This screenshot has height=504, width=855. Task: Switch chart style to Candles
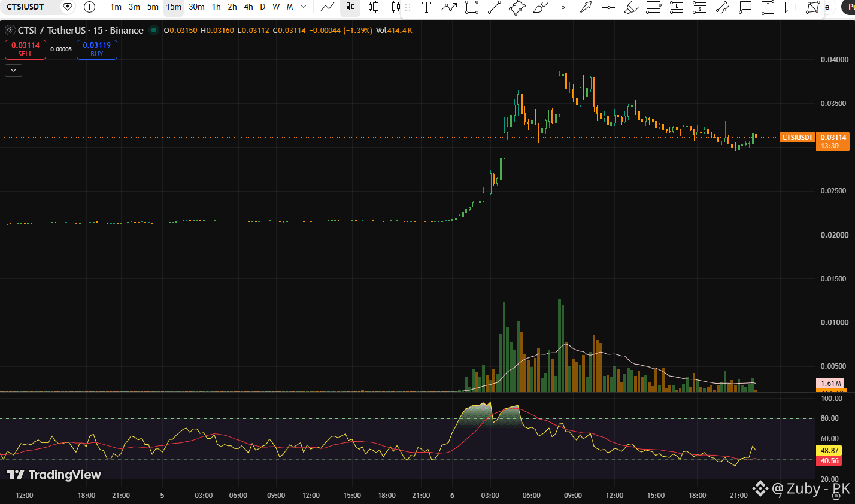coord(350,7)
